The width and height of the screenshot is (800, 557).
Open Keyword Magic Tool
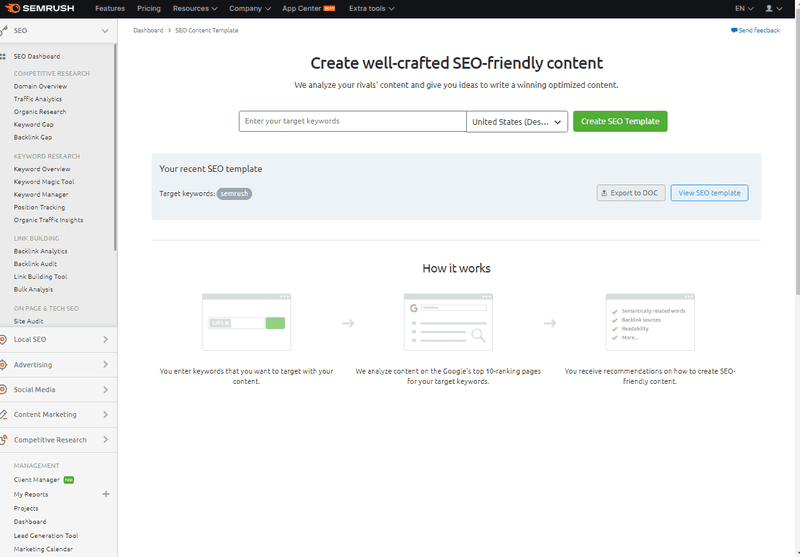(44, 182)
